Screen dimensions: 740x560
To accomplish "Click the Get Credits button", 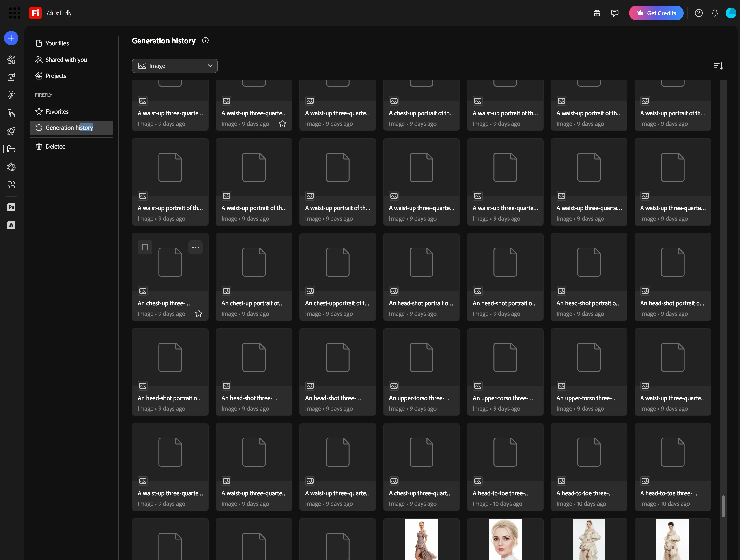I will [656, 13].
